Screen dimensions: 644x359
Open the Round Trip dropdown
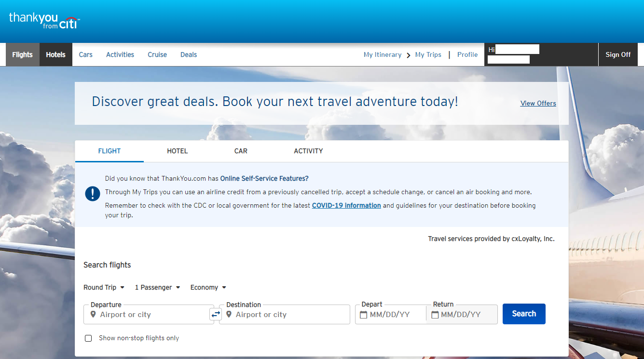coord(104,287)
